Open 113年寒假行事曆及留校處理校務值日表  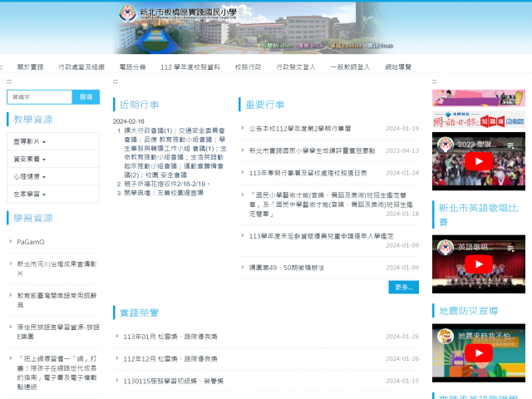tap(308, 173)
